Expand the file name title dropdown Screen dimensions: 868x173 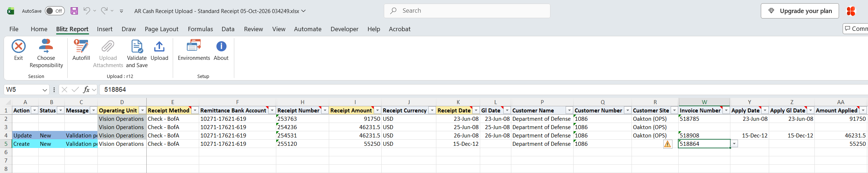point(303,11)
